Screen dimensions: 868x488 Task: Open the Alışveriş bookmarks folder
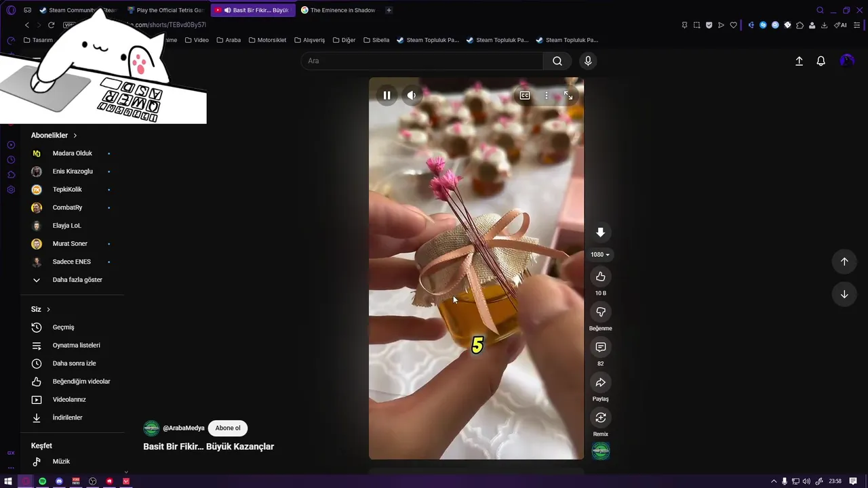pyautogui.click(x=309, y=40)
